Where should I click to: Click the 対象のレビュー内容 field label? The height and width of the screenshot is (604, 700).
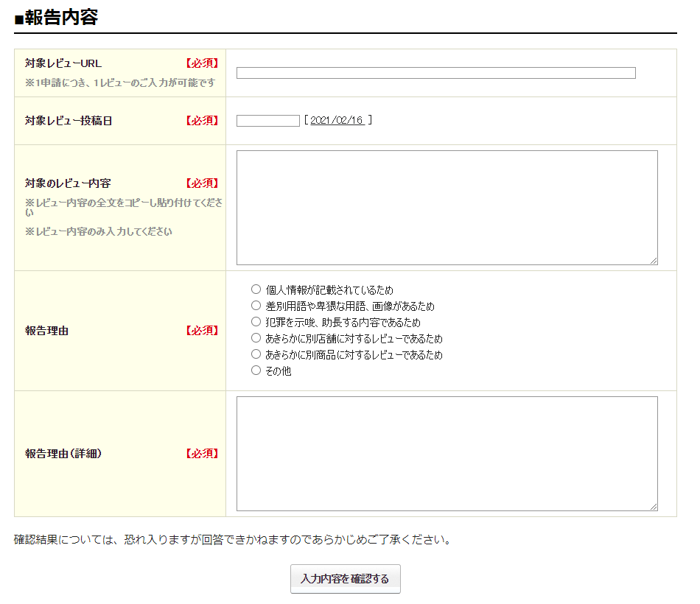[68, 183]
